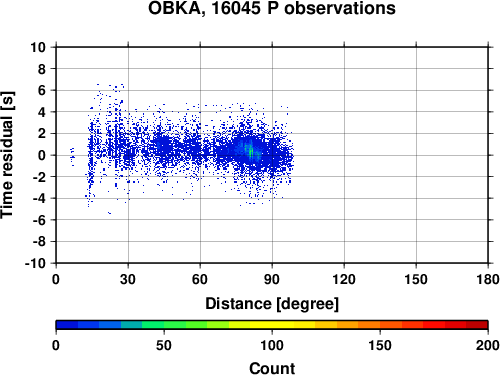Click the x-axis tick label 180
The image size is (500, 375).
point(488,279)
